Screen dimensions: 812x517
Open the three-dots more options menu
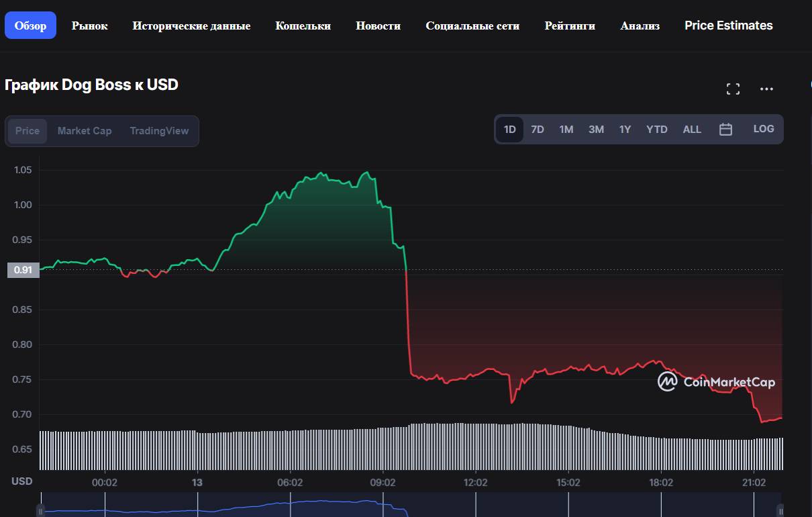tap(766, 89)
